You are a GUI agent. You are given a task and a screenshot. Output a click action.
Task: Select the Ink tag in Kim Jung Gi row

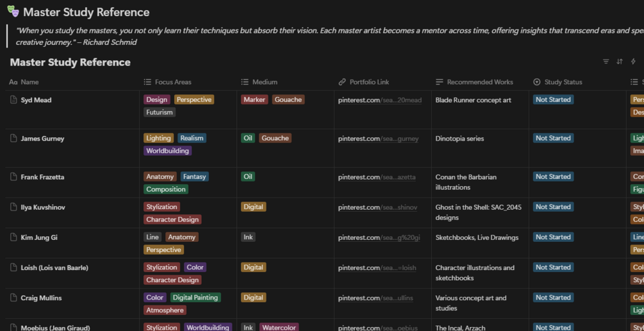248,237
